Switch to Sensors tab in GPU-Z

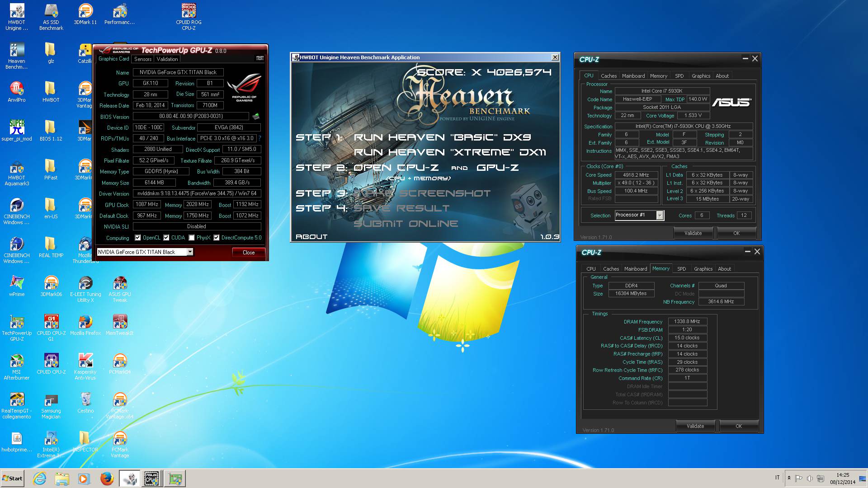(143, 59)
